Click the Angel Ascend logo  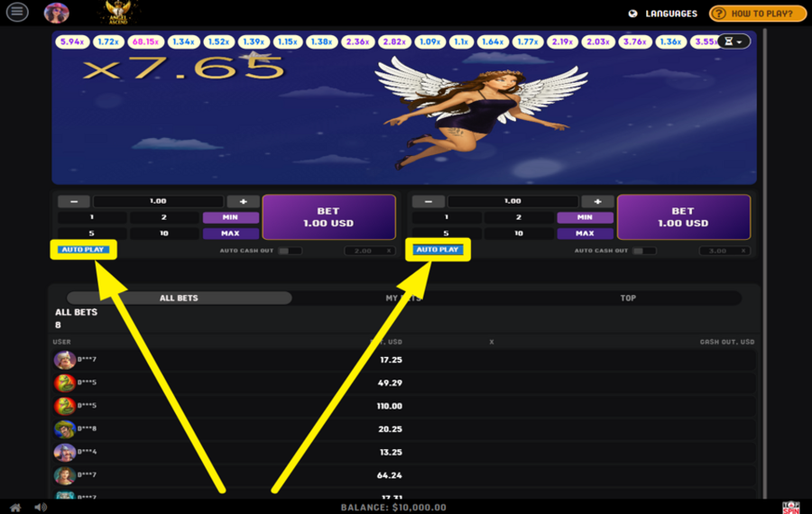(x=117, y=13)
